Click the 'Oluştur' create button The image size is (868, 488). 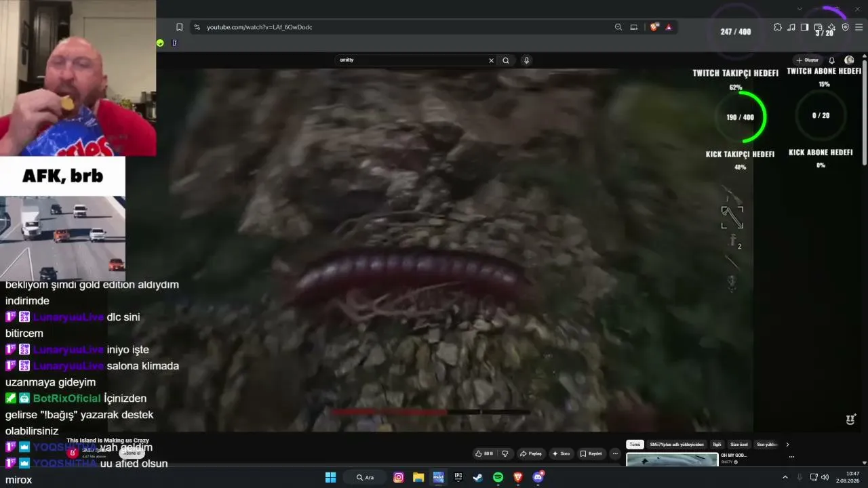pos(808,60)
